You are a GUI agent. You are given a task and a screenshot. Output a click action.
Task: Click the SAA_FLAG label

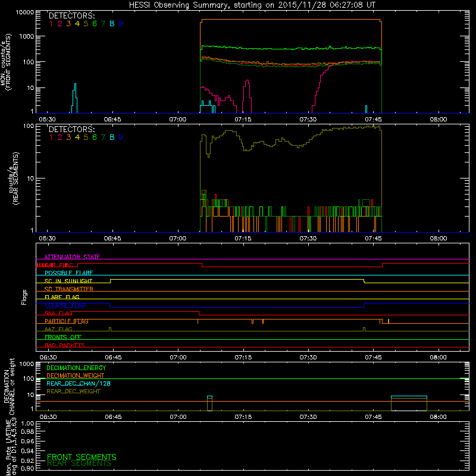(x=58, y=313)
